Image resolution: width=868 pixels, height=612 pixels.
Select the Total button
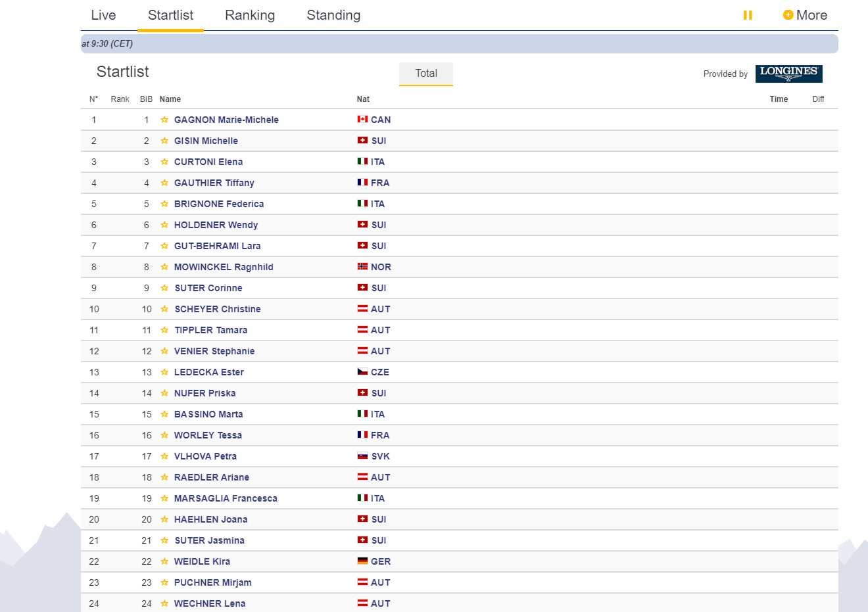426,74
